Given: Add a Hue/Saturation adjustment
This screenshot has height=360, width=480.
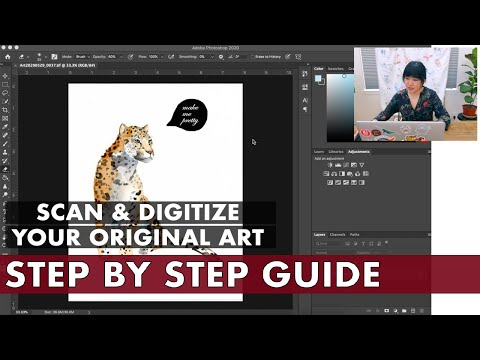Looking at the screenshot, I should pyautogui.click(x=326, y=174).
